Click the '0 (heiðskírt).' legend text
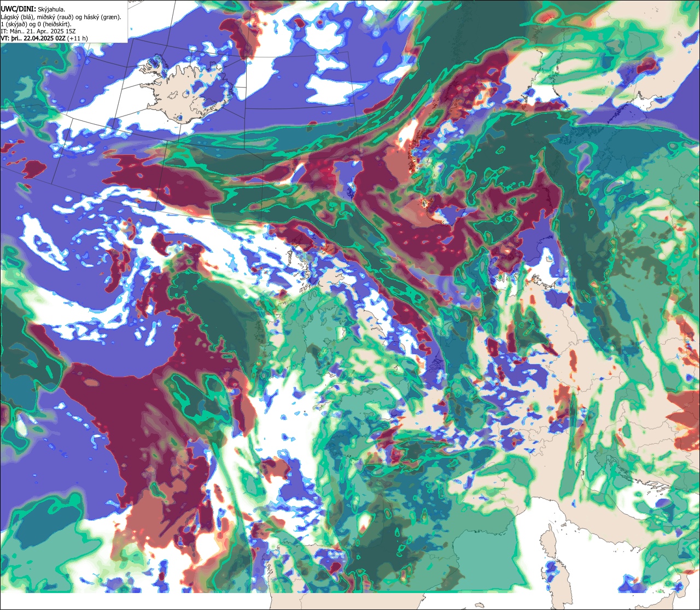This screenshot has height=610, width=700. pyautogui.click(x=54, y=25)
